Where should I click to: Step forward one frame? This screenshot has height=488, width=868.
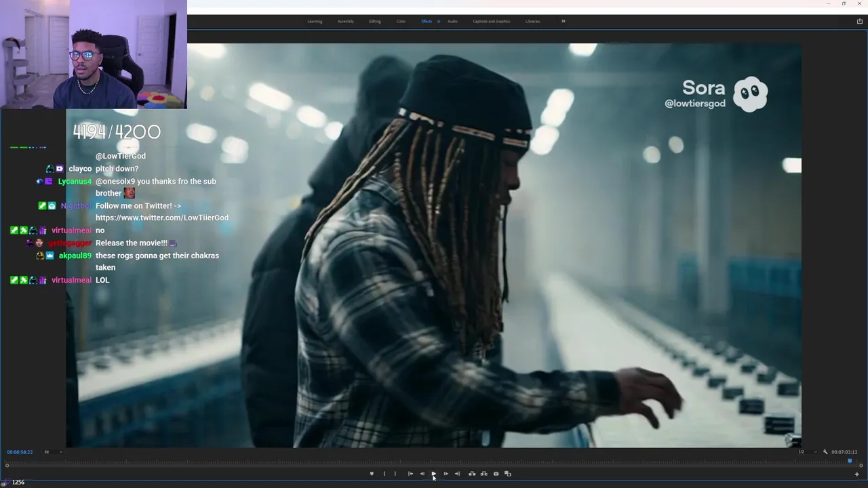coord(446,474)
